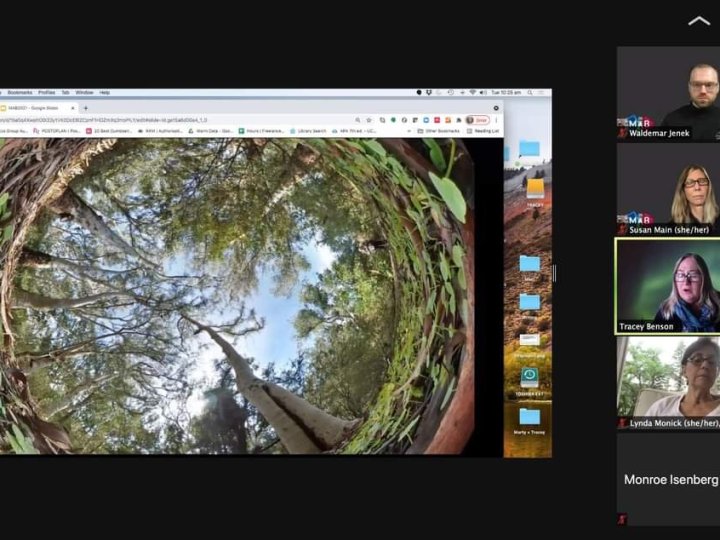Viewport: 720px width, 540px height.
Task: Open the Window menu in menu bar
Action: [x=84, y=92]
